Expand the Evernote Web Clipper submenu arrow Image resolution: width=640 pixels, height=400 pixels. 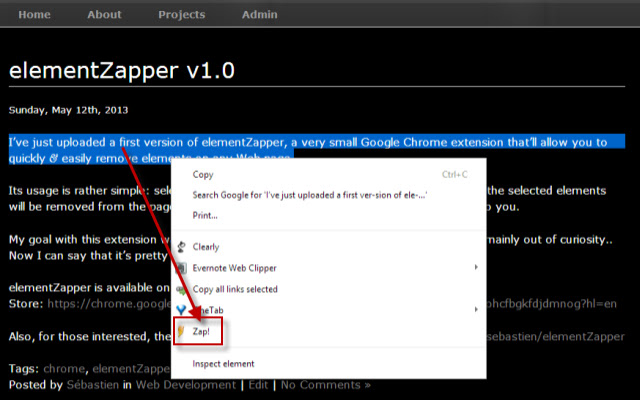point(476,267)
